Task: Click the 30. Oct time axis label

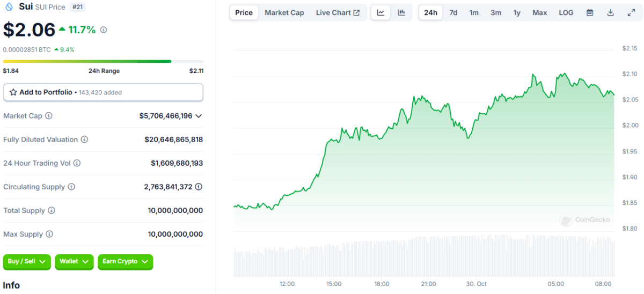Action: click(476, 283)
